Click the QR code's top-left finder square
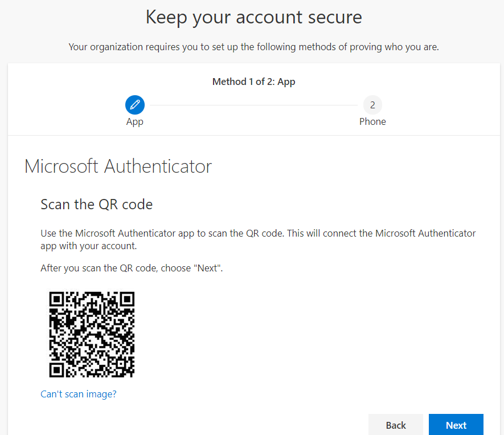504x435 pixels. point(56,299)
